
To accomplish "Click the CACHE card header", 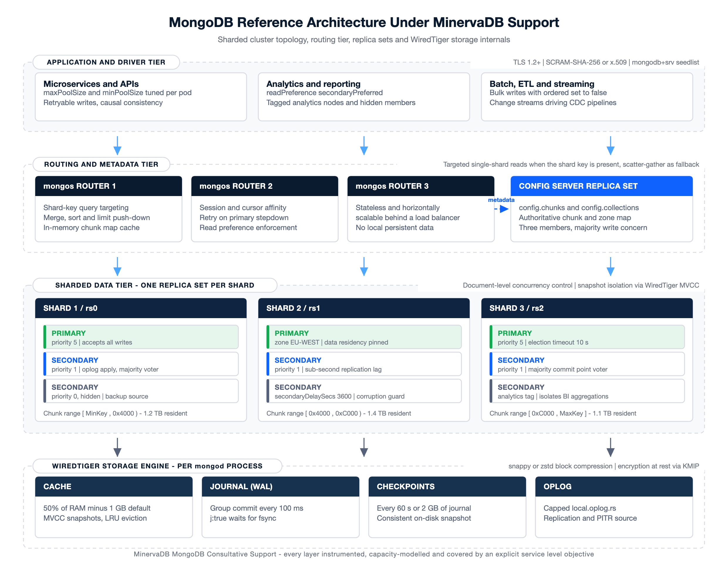I will pyautogui.click(x=114, y=486).
